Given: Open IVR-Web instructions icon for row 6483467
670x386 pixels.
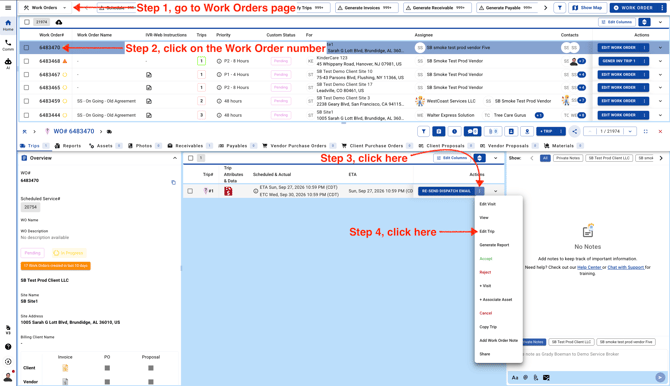Looking at the screenshot, I should coord(149,75).
